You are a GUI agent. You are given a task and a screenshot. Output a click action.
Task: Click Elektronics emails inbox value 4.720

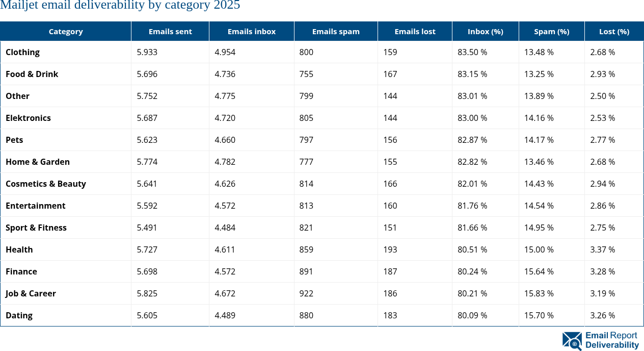(x=225, y=118)
